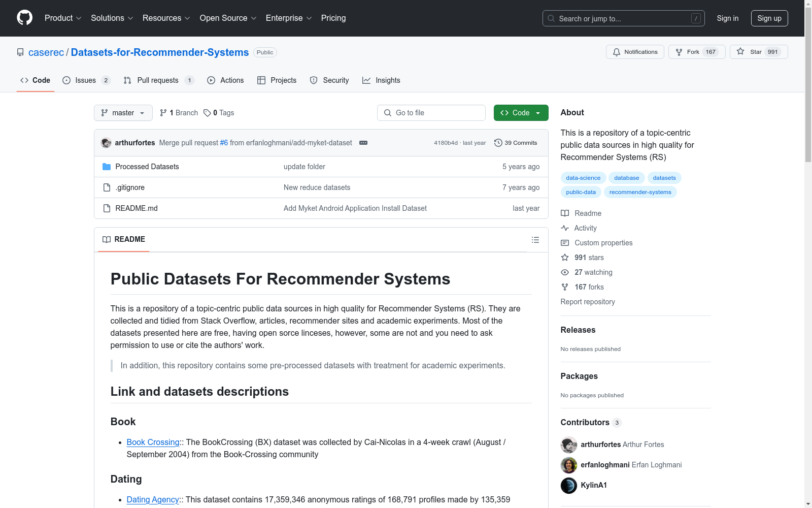Image resolution: width=812 pixels, height=508 pixels.
Task: Open the Book Crossing dataset link
Action: coord(153,442)
